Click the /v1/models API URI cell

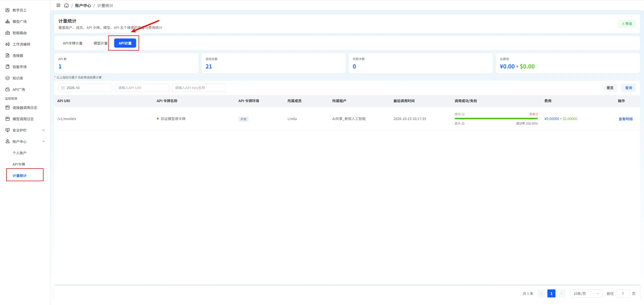click(67, 119)
